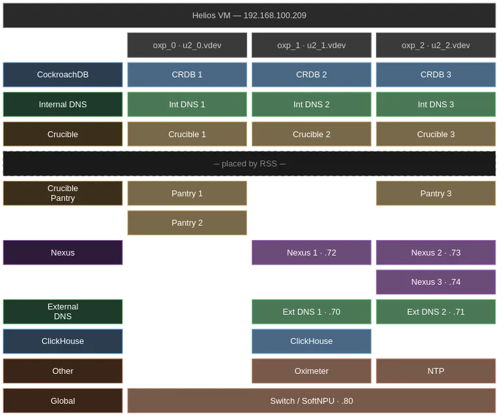This screenshot has height=420, width=504.
Task: Click the placed by RSS divider
Action: [249, 164]
